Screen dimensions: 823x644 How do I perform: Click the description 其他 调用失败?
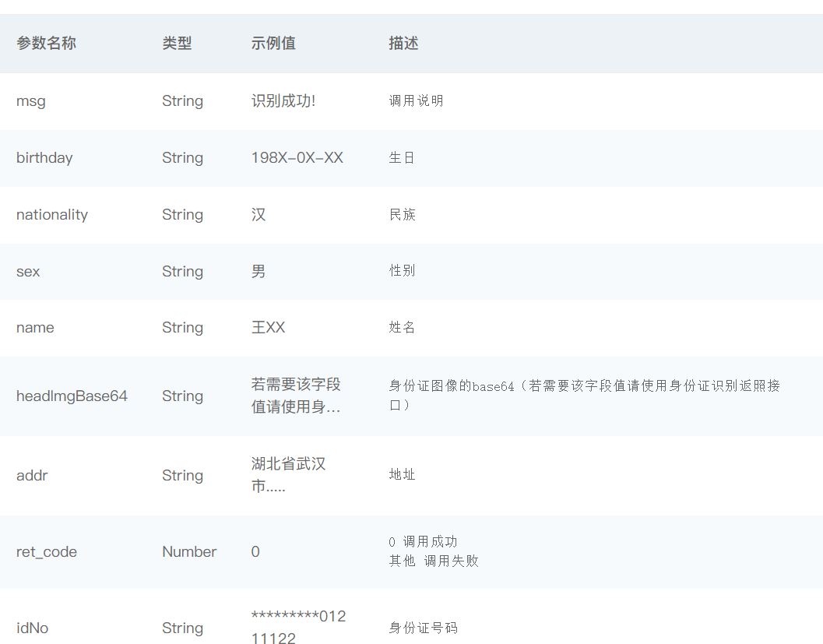pos(434,561)
